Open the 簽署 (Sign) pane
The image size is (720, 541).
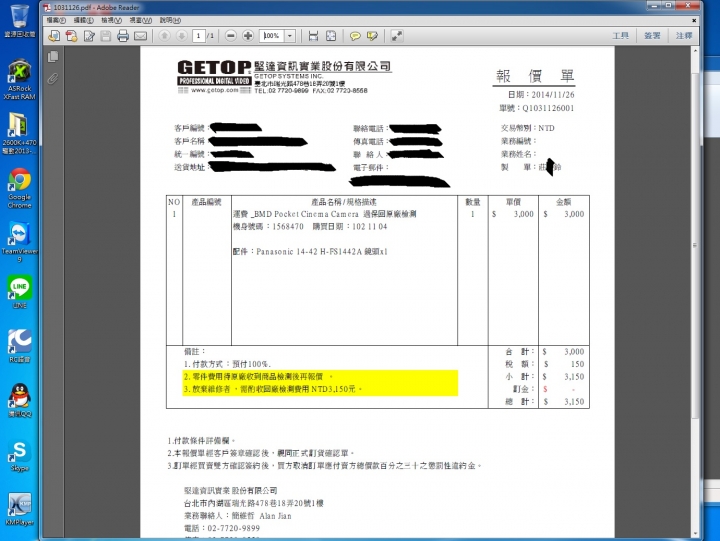[652, 36]
